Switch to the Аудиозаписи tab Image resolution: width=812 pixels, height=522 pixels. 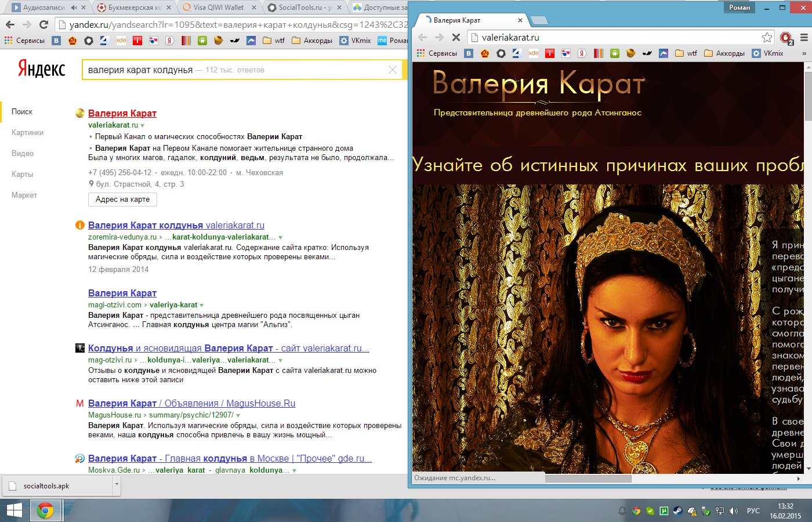coord(49,8)
